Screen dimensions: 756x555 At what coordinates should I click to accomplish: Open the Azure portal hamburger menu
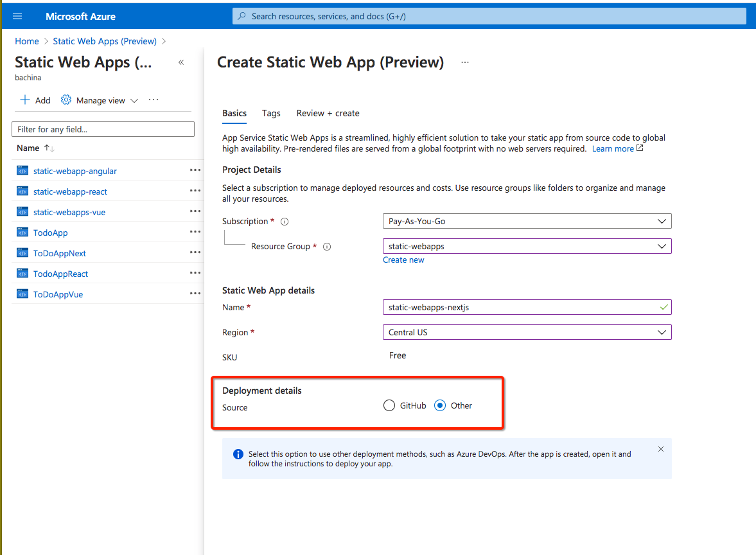17,16
